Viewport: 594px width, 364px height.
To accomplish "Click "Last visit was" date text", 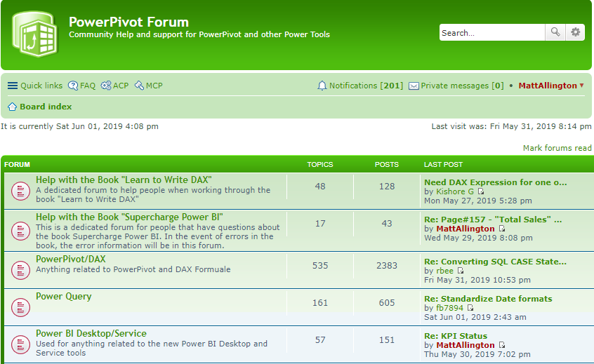I will (x=511, y=126).
